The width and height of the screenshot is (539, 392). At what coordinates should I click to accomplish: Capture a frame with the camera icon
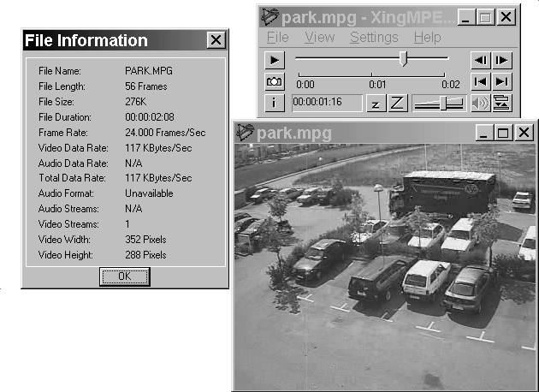click(275, 81)
